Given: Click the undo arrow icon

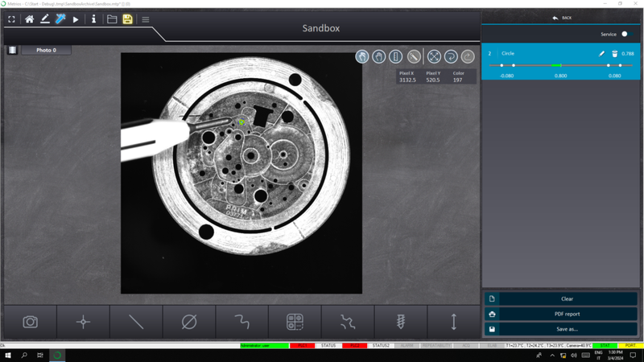Looking at the screenshot, I should coord(451,56).
